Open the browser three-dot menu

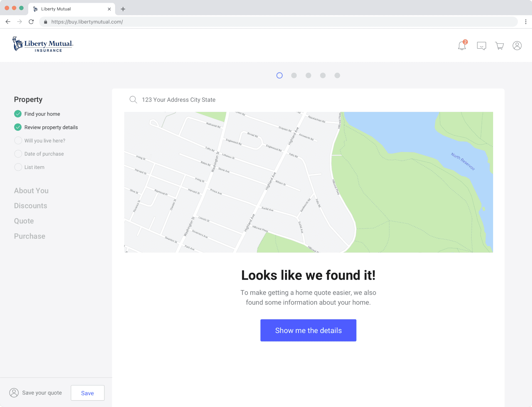(x=525, y=22)
